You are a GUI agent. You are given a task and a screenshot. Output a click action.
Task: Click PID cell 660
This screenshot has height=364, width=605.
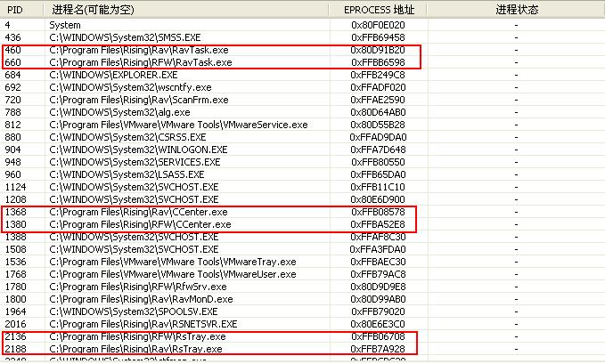tap(12, 62)
